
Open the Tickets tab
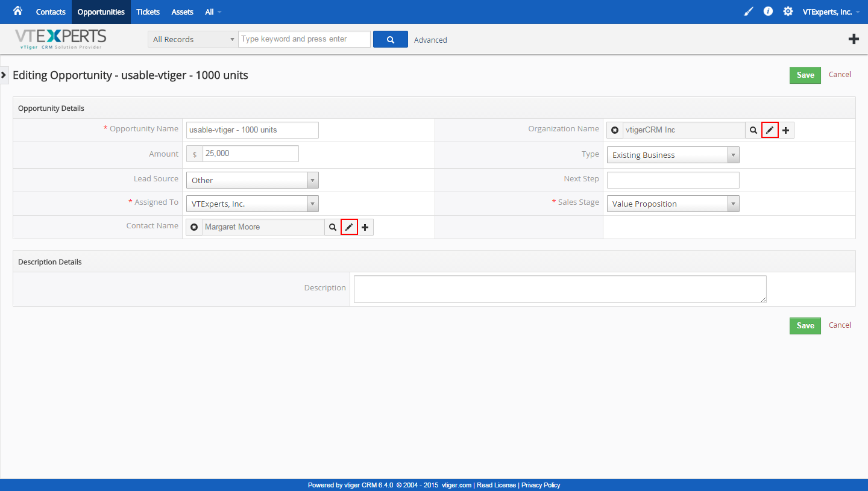(x=148, y=12)
